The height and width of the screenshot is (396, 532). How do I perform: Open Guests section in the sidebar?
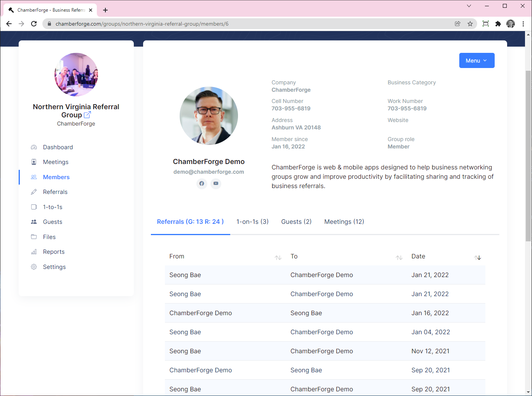click(x=52, y=222)
